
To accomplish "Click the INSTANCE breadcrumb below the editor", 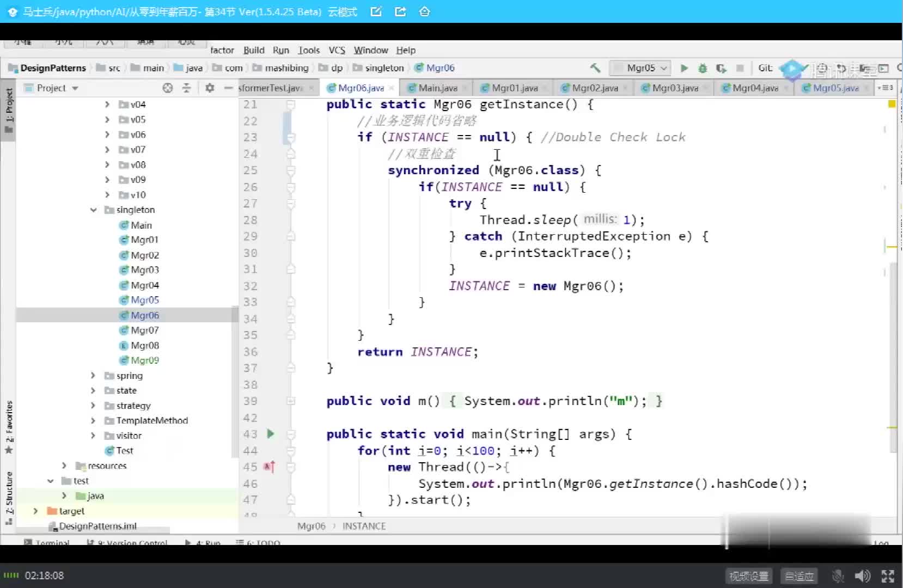I will tap(364, 526).
